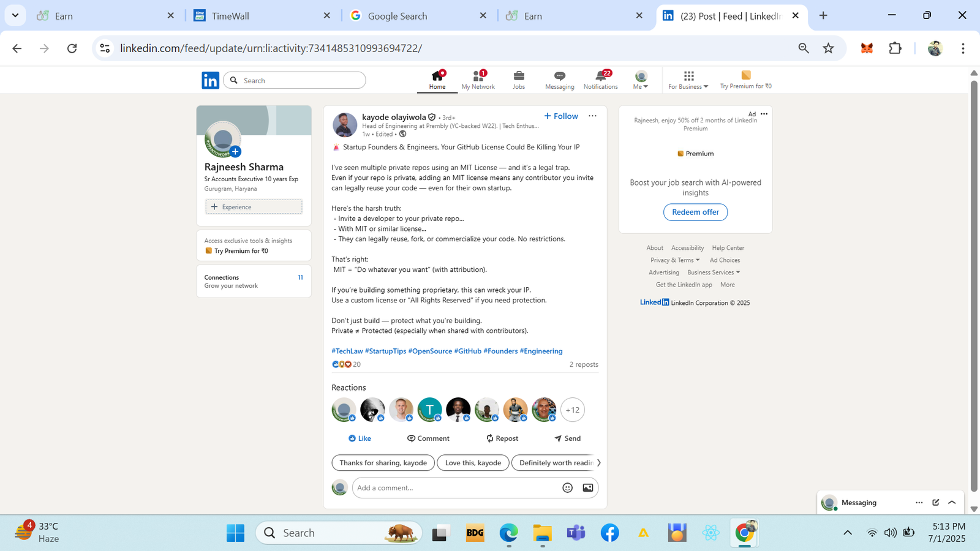Comment on the post
980x551 pixels.
[x=428, y=438]
